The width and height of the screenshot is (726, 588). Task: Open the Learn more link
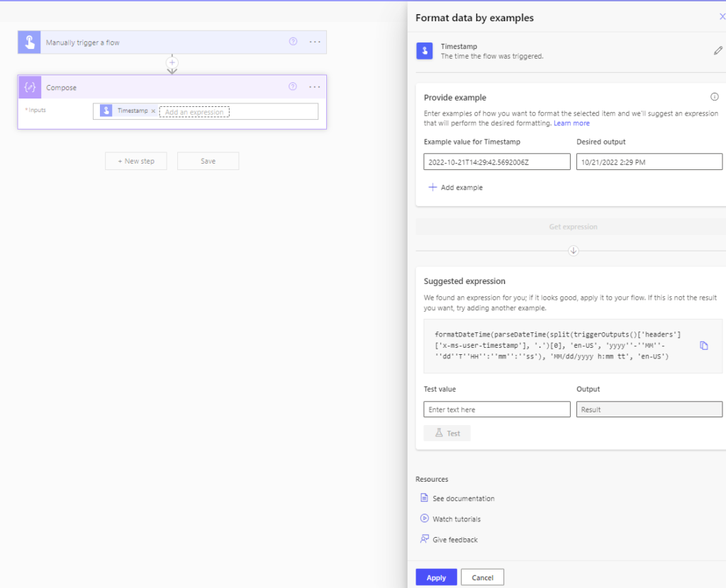click(x=571, y=123)
